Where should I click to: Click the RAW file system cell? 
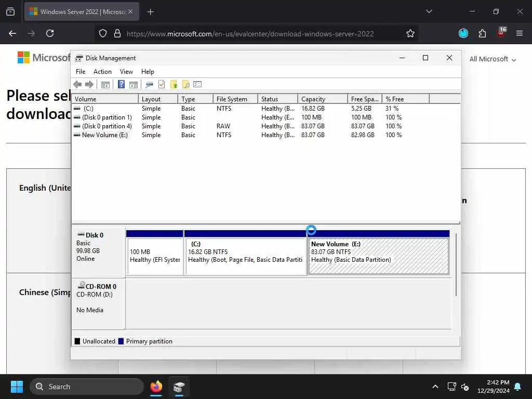click(223, 126)
